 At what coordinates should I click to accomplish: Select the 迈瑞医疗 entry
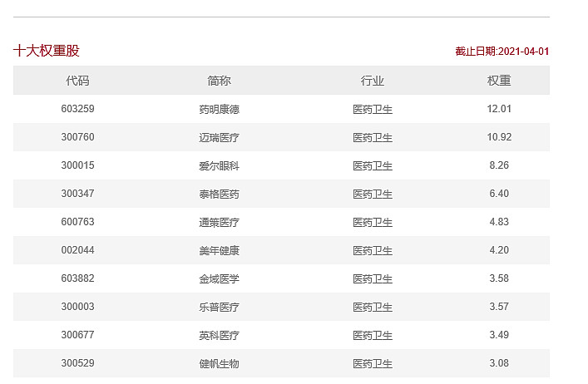(219, 137)
